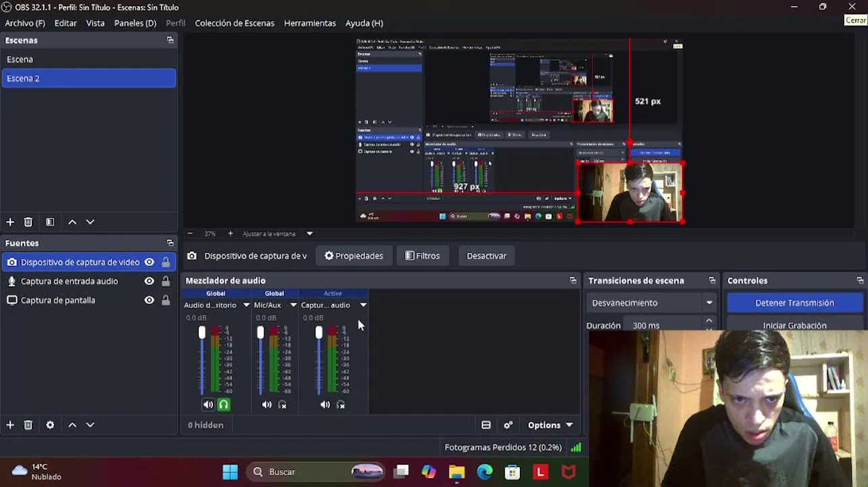Open the Archivo (F) menu
The image size is (868, 487).
[x=25, y=23]
